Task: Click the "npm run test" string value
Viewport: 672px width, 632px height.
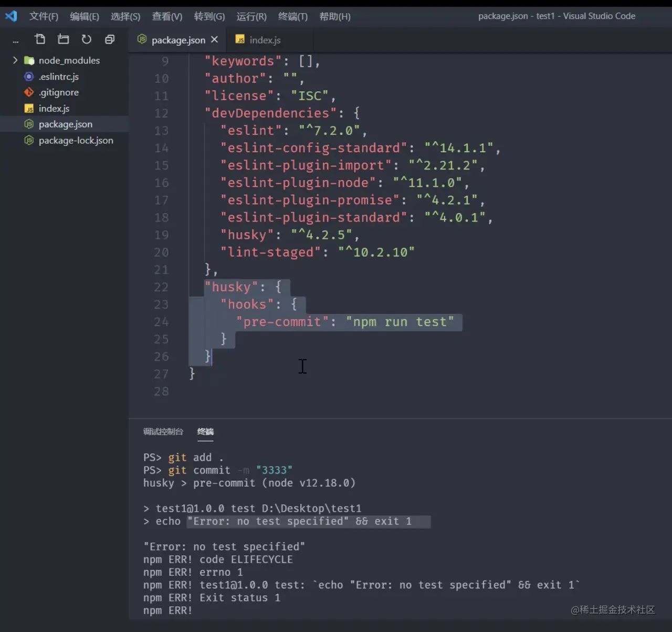Action: point(400,322)
